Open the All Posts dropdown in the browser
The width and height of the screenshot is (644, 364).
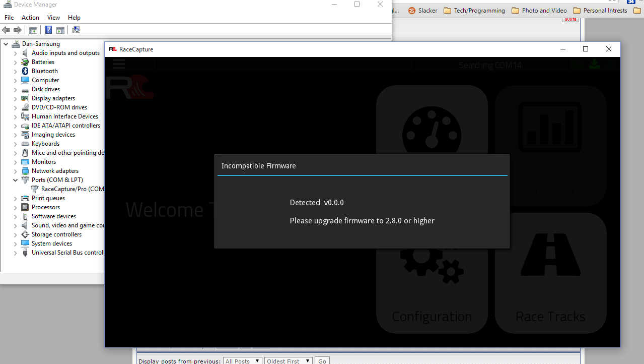(x=243, y=360)
